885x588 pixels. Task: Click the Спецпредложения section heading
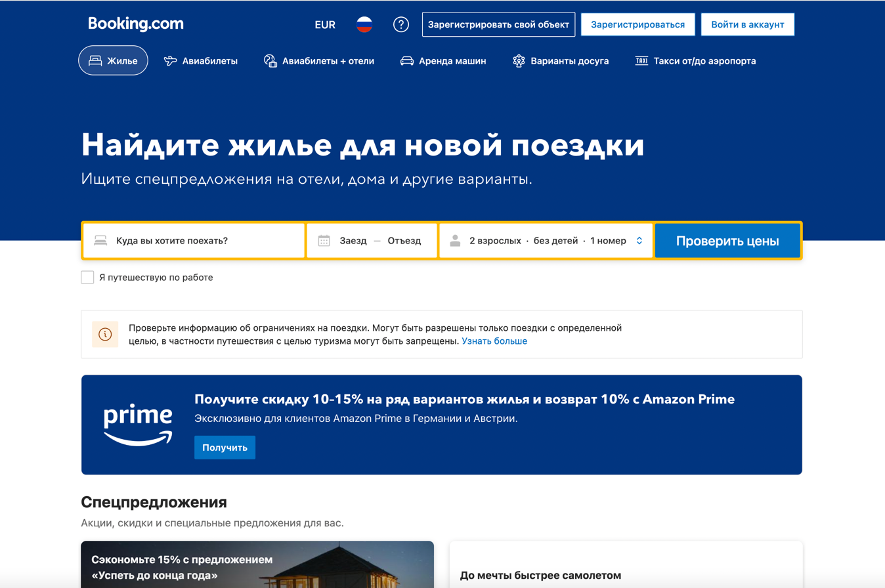(154, 503)
